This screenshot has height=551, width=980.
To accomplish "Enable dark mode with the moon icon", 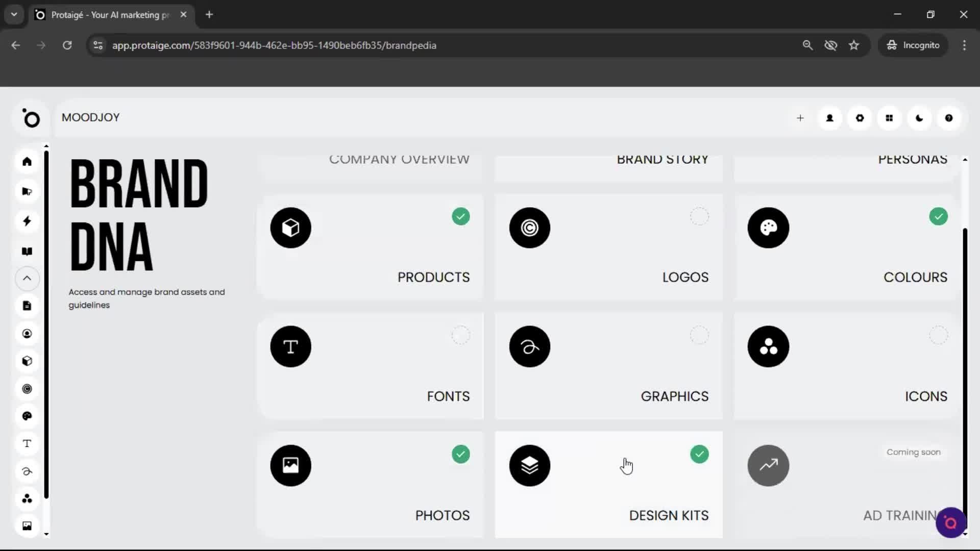I will click(919, 118).
